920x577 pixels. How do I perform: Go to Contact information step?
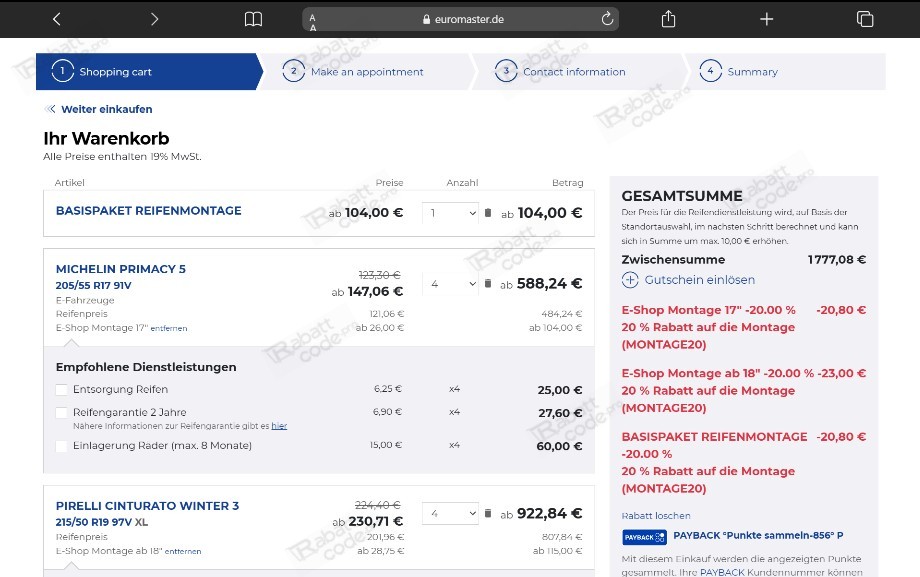click(x=578, y=72)
